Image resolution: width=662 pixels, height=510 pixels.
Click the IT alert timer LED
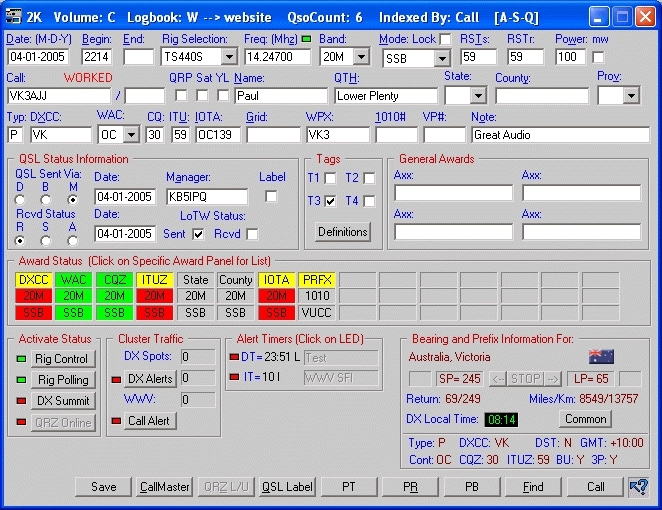(x=235, y=378)
